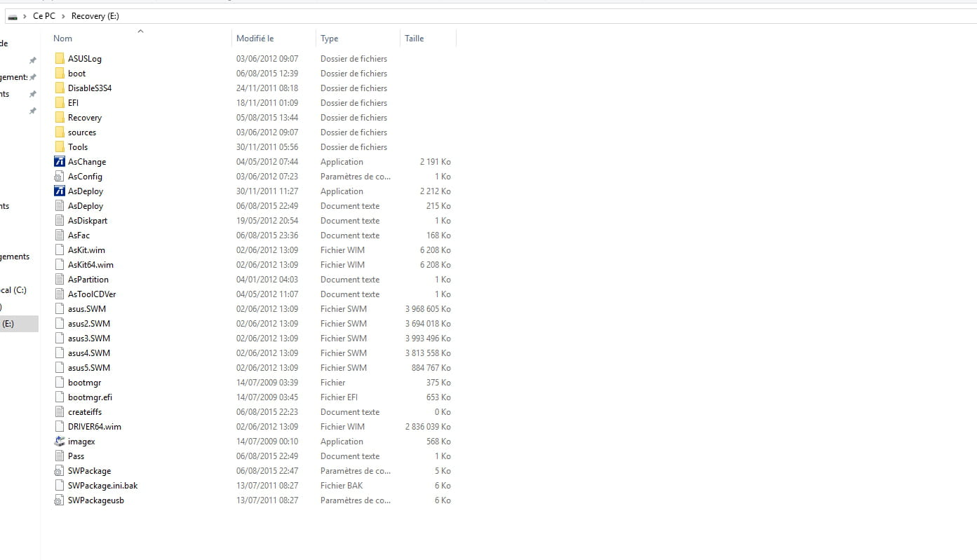Click the EFI folder icon
This screenshot has width=977, height=560.
[60, 103]
